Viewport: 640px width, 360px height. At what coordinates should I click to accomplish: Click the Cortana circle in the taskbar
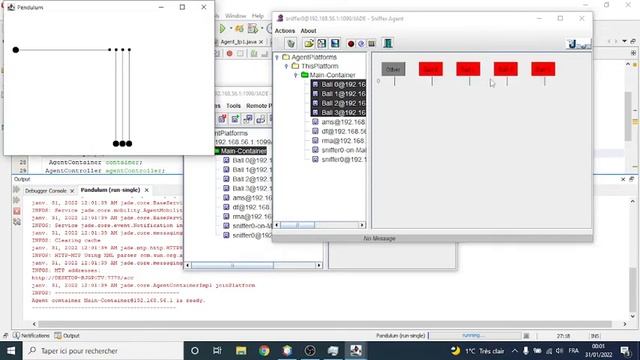coord(195,351)
